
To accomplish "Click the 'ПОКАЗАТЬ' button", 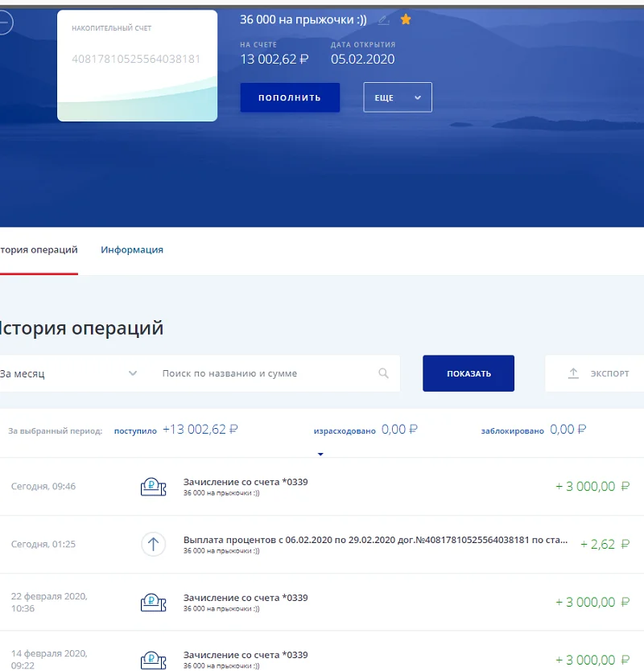I will (x=468, y=373).
